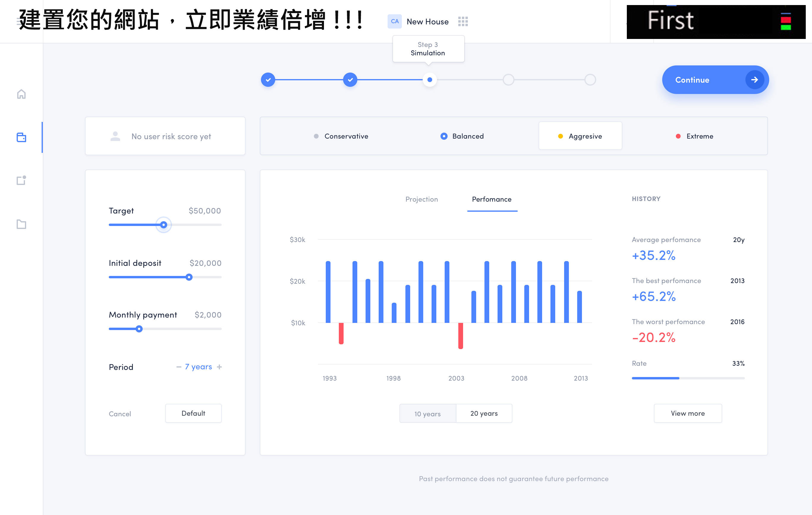Click the fourth step circle

508,80
